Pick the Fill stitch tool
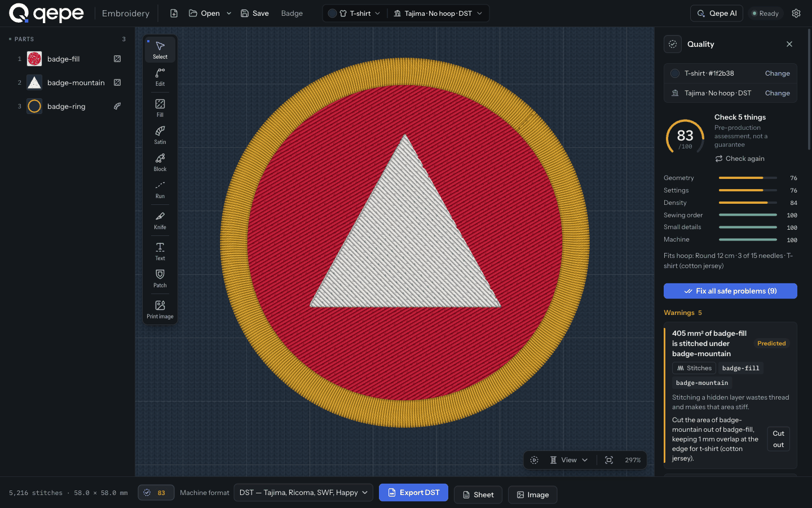This screenshot has height=508, width=812. click(160, 108)
